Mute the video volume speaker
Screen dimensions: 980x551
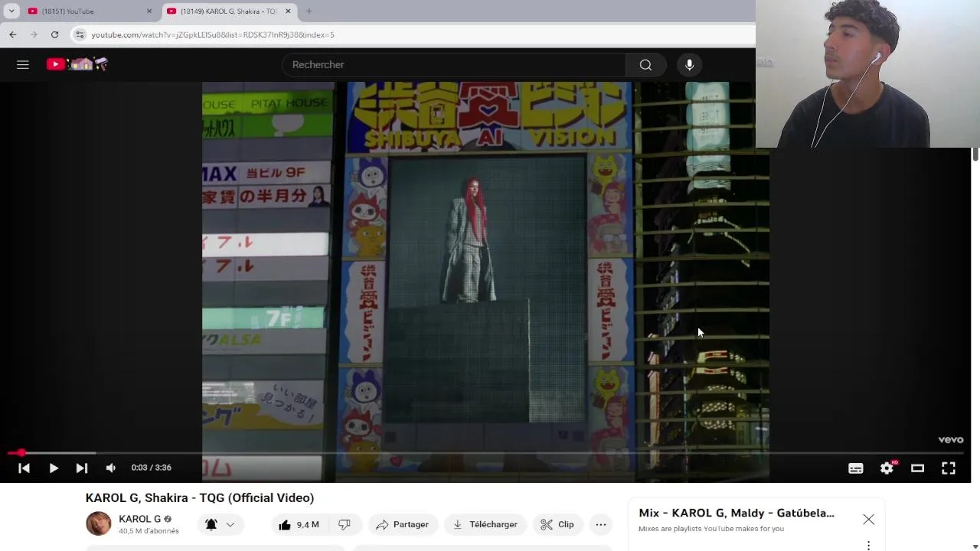pyautogui.click(x=111, y=468)
